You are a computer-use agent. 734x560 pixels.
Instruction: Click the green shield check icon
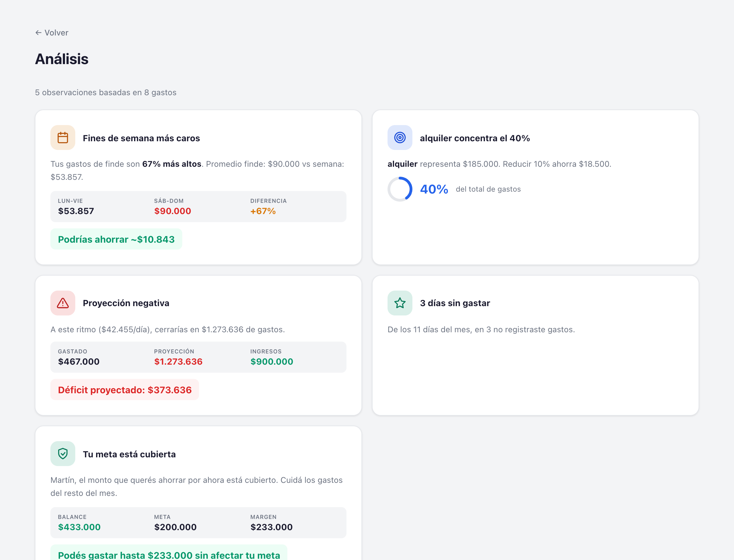(63, 454)
